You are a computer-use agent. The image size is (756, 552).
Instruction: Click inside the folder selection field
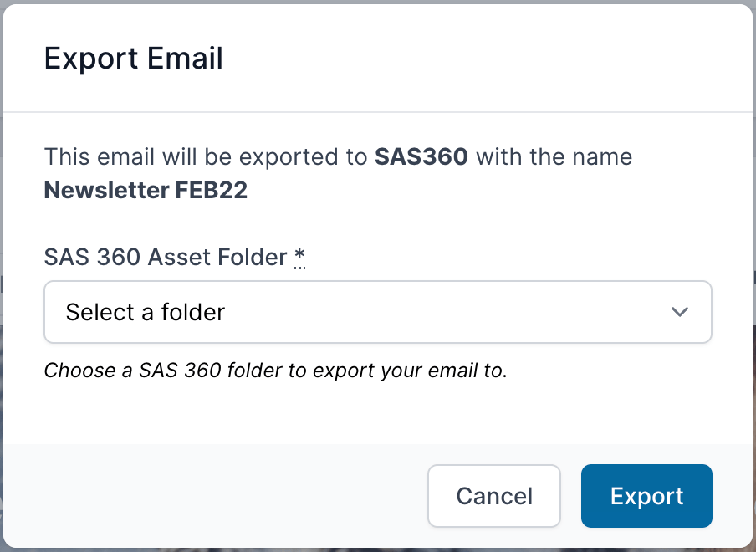click(335, 311)
